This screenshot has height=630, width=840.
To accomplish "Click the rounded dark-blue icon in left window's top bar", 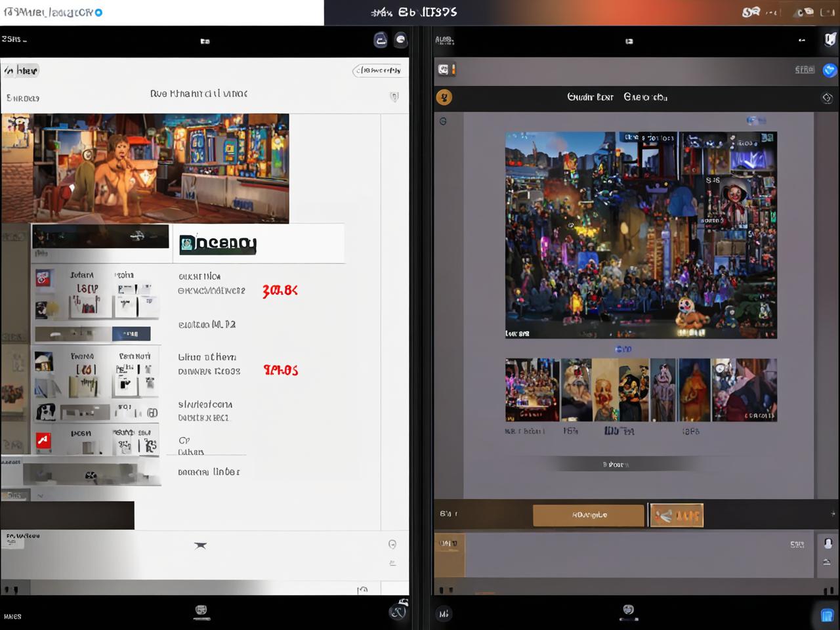I will click(381, 40).
